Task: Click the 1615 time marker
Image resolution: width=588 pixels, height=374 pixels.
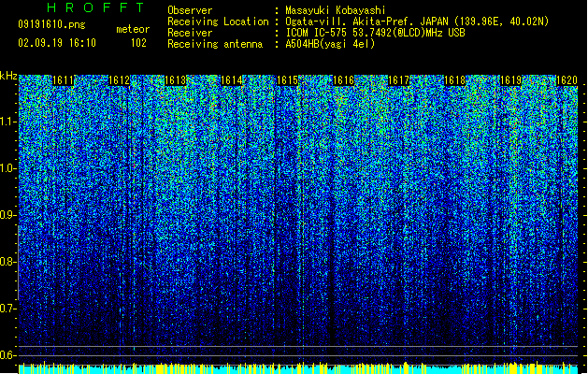Action: [287, 80]
